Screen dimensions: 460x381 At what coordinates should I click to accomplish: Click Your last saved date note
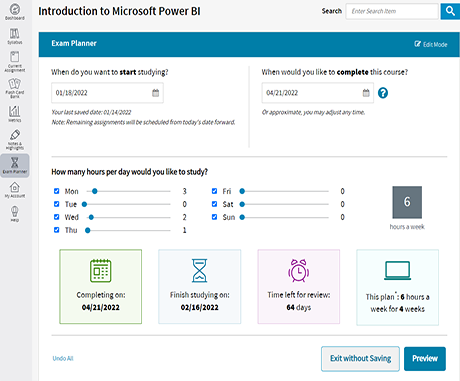point(91,112)
